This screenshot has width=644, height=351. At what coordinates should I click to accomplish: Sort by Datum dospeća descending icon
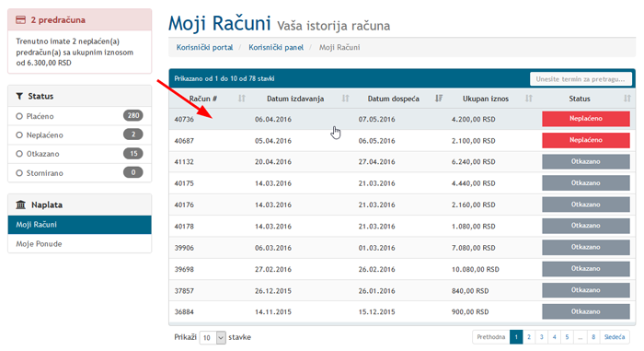pos(439,99)
